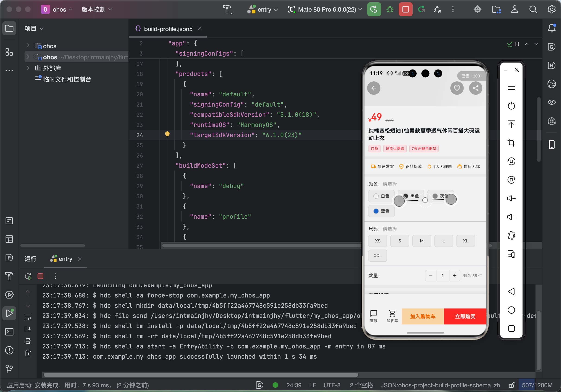Viewport: 561px width, 392px height.
Task: Click the lightbulb hint on line 24
Action: [167, 135]
